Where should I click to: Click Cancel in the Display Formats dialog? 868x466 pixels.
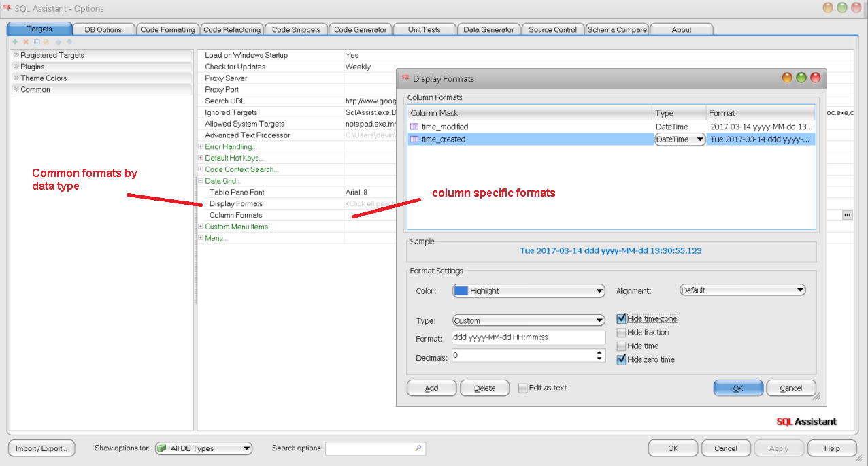[x=791, y=388]
